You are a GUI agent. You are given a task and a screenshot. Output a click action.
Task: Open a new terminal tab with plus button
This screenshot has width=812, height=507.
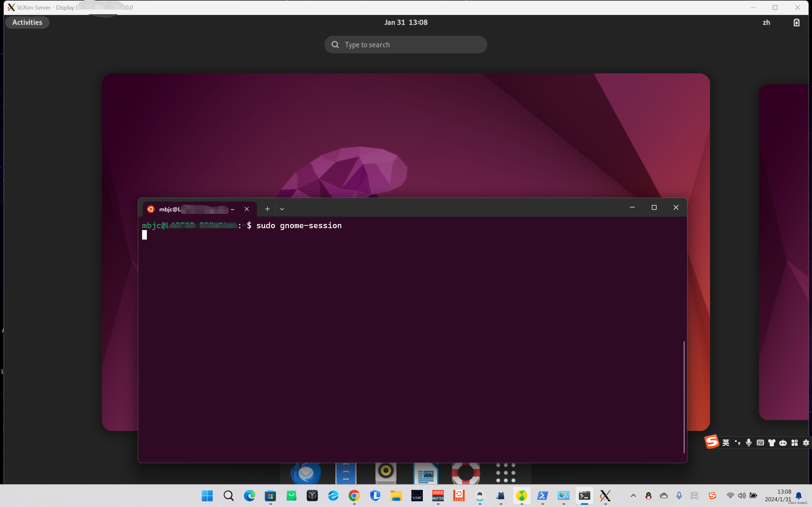(x=267, y=209)
